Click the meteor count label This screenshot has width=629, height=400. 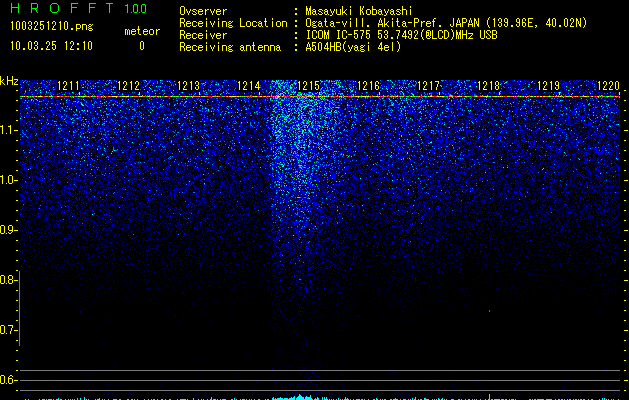tap(142, 31)
